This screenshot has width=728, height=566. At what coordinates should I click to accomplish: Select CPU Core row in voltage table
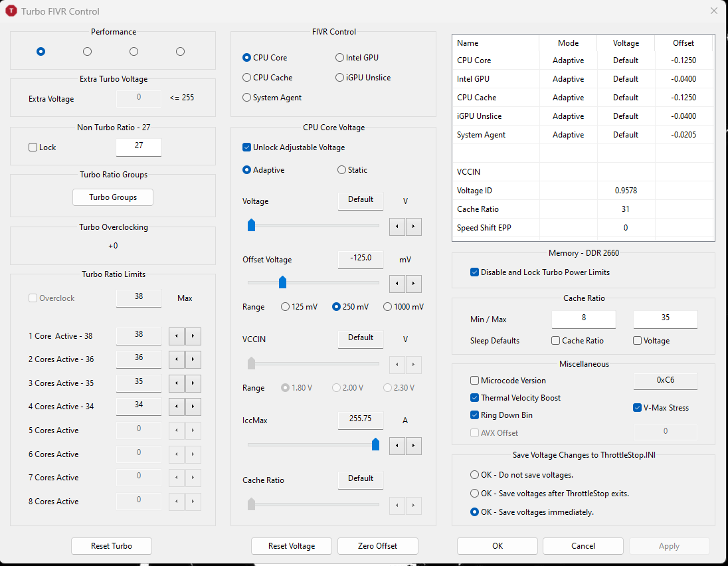tap(583, 60)
